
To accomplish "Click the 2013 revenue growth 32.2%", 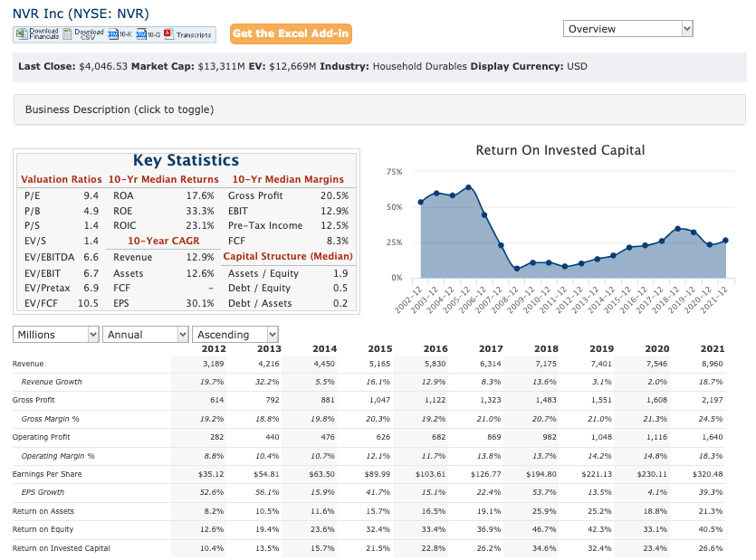I will tap(267, 382).
